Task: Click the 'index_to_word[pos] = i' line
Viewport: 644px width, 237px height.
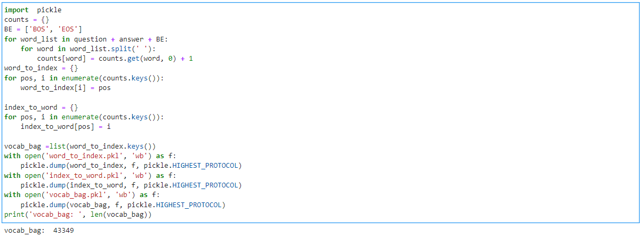Action: tap(66, 126)
